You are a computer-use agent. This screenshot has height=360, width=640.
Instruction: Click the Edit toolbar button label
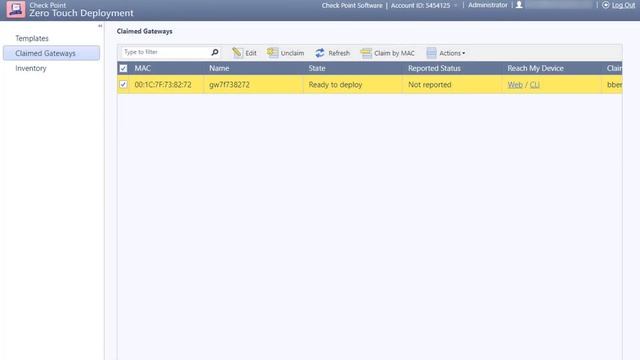251,53
